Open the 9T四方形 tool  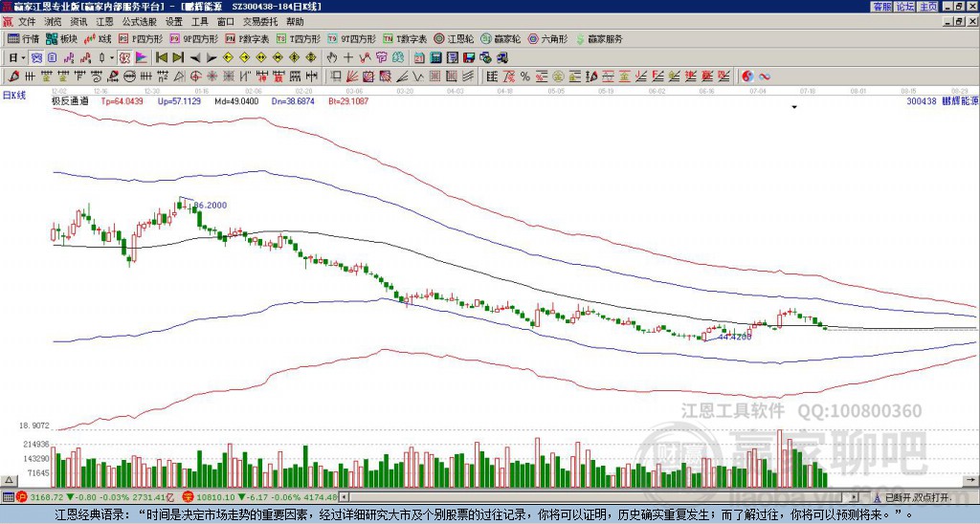[x=352, y=38]
